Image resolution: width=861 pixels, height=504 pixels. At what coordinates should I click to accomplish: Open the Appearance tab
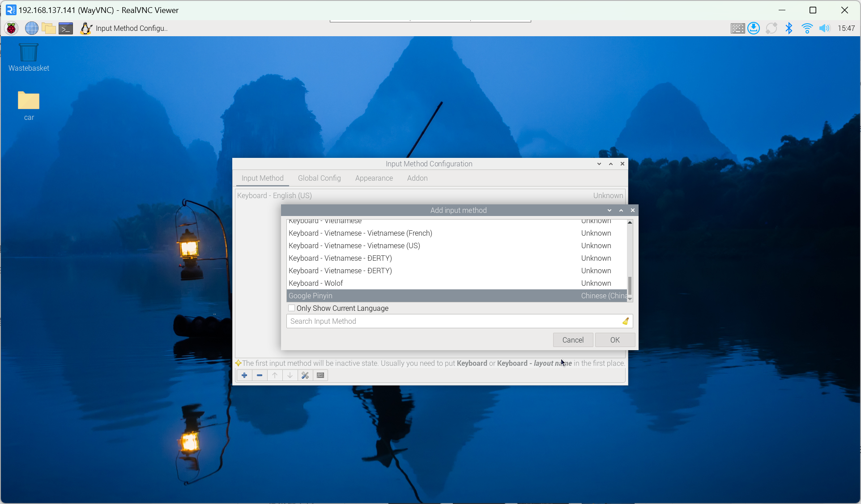tap(374, 178)
